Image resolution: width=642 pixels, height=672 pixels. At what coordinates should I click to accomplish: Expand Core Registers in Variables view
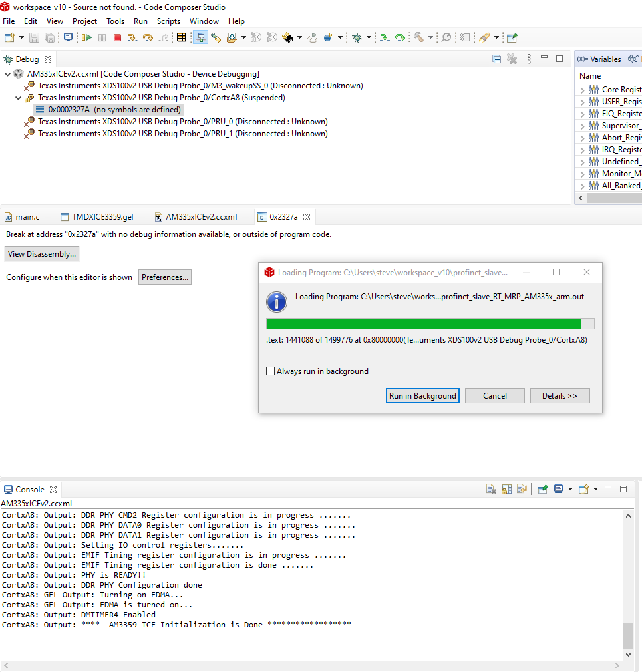[x=584, y=89]
